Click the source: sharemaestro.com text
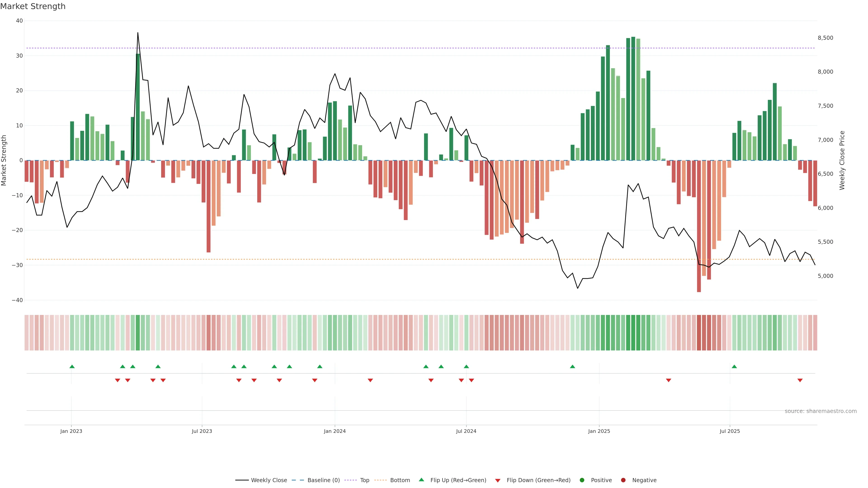Viewport: 868px width, 488px height. 821,411
